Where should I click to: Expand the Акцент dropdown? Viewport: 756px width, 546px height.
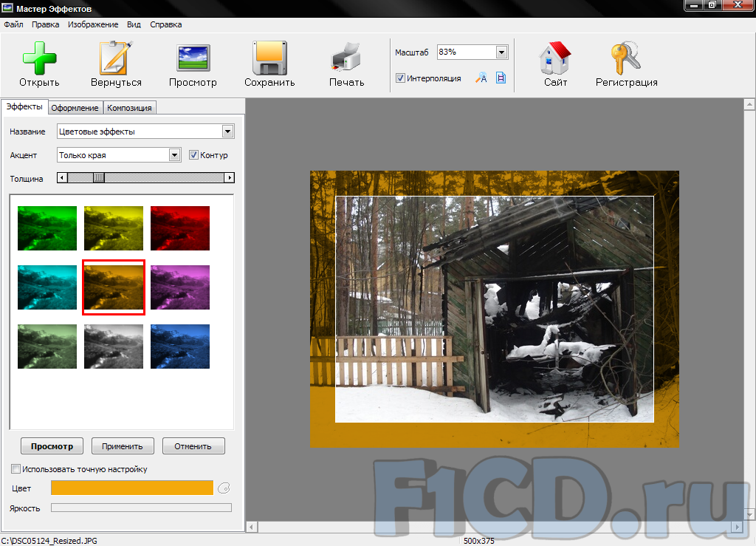[174, 155]
